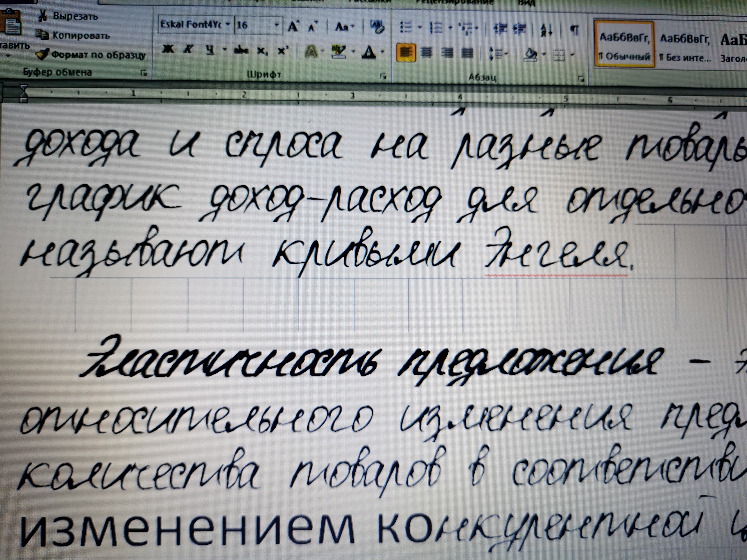Open the Clipboard (Буфер обмена) dialog launcher
The image size is (747, 560).
144,73
